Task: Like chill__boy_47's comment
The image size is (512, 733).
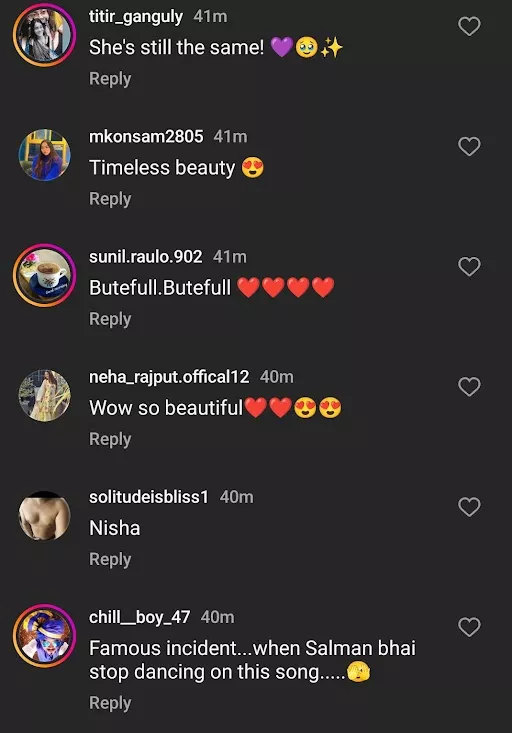Action: point(469,627)
